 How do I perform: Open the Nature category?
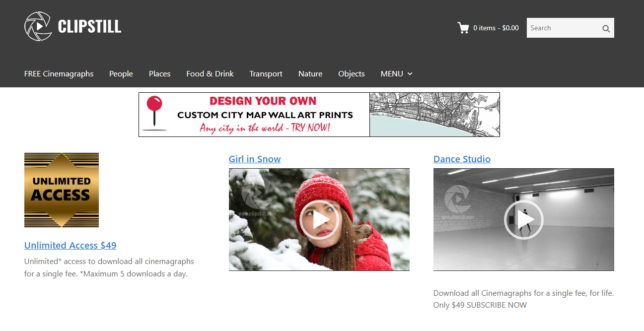coord(310,74)
